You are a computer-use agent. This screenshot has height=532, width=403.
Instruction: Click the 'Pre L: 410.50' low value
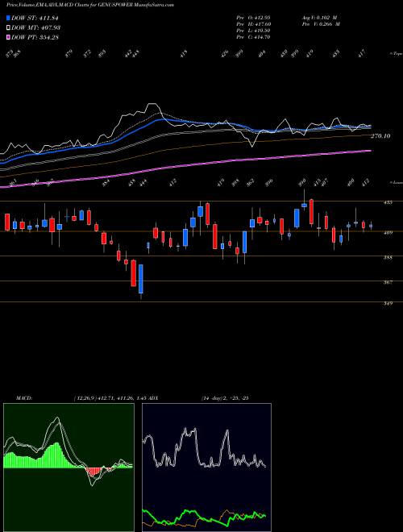pos(253,30)
